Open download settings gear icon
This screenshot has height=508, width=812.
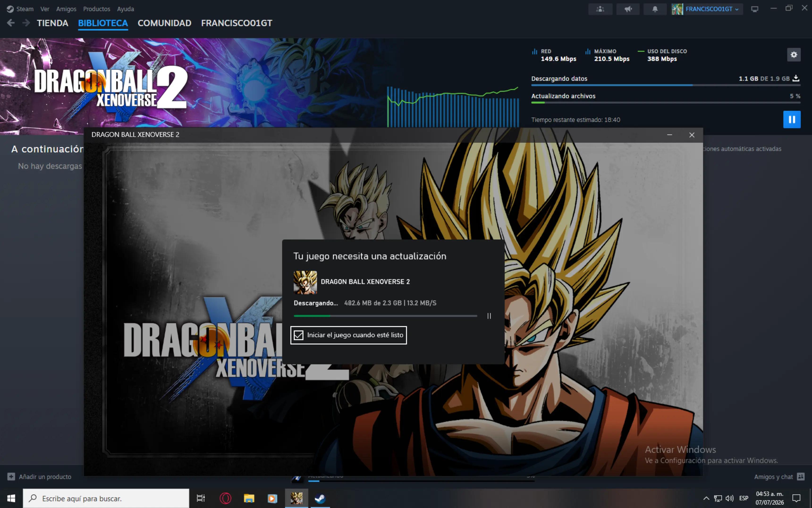(794, 55)
